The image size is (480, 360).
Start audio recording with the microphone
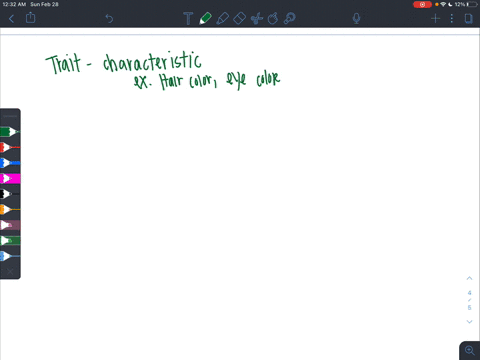(x=356, y=18)
